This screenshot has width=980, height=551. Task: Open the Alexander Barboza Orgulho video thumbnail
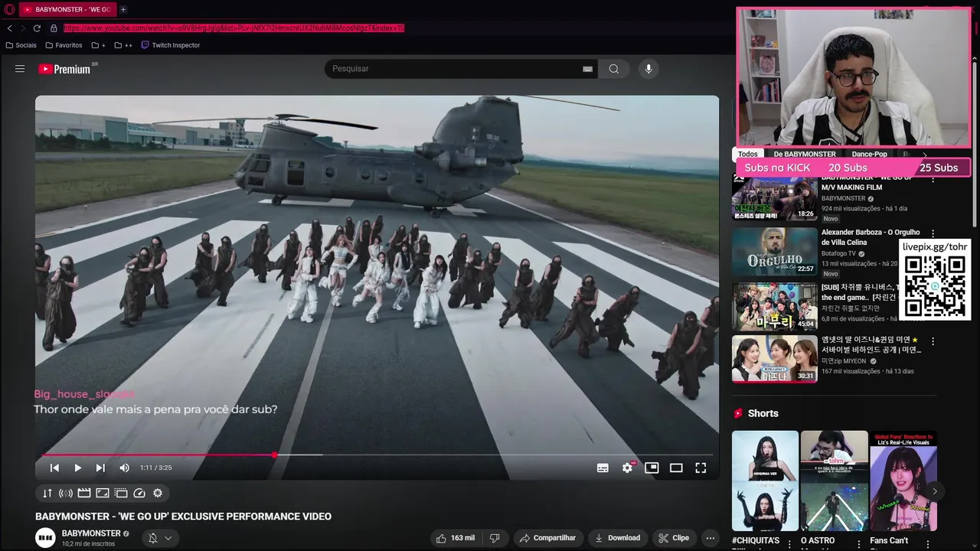[x=774, y=252]
